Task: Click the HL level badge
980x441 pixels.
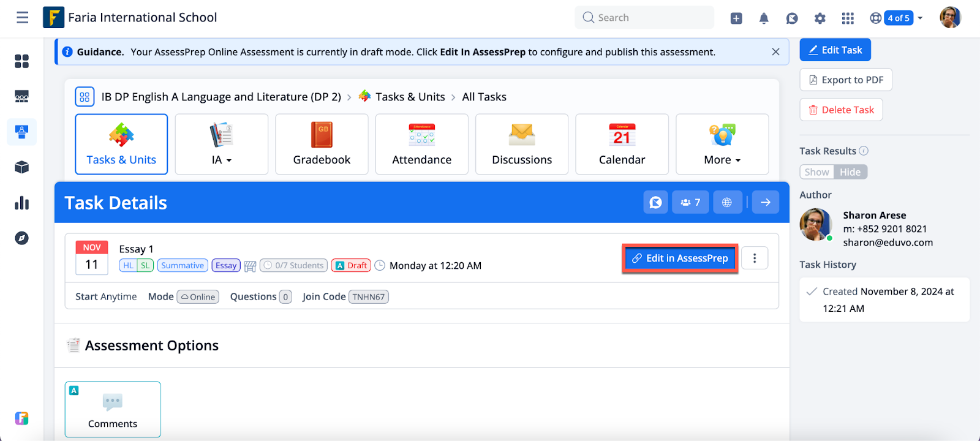Action: (128, 265)
